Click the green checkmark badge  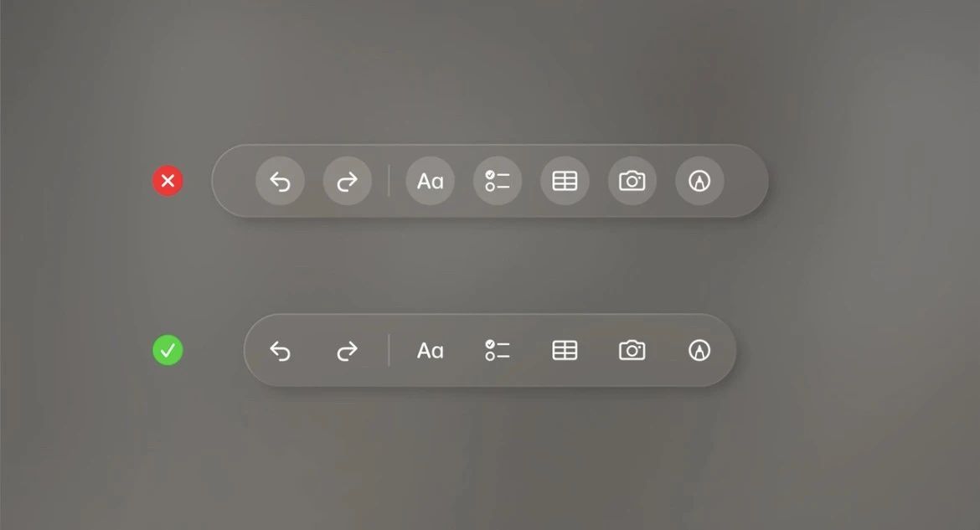click(168, 351)
